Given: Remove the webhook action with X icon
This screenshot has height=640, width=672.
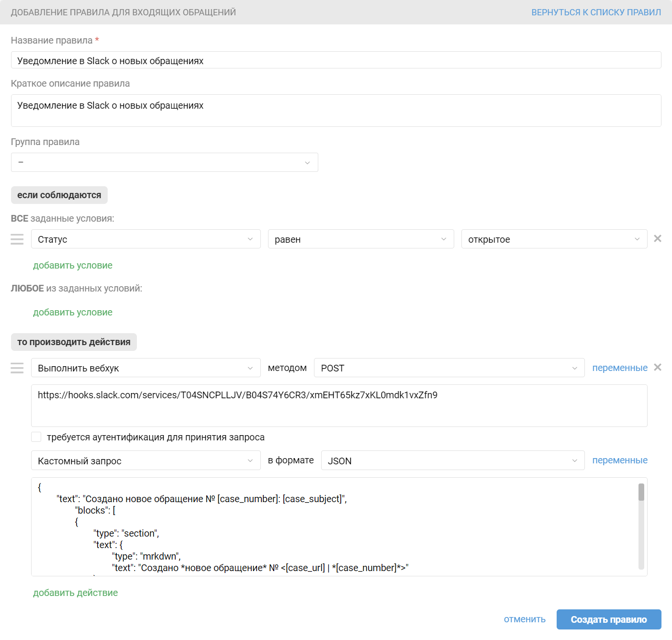Looking at the screenshot, I should pos(658,367).
